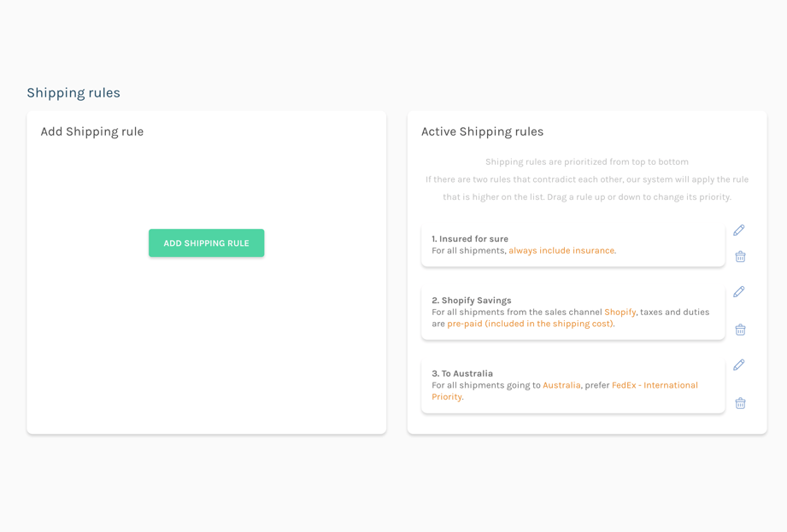Select the "To Australia" rule card
Image resolution: width=787 pixels, height=532 pixels.
point(573,385)
